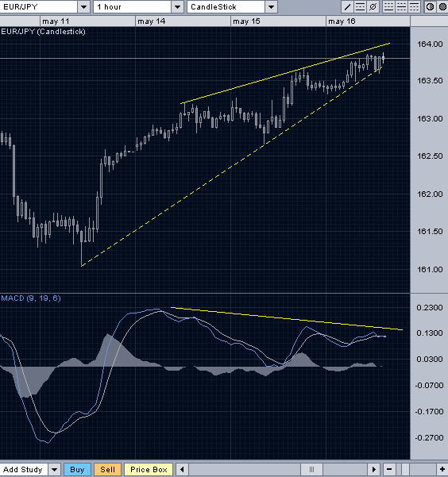Screen dimensions: 448x477
Task: Select the yellow trend line on MACD panel
Action: [x=286, y=318]
